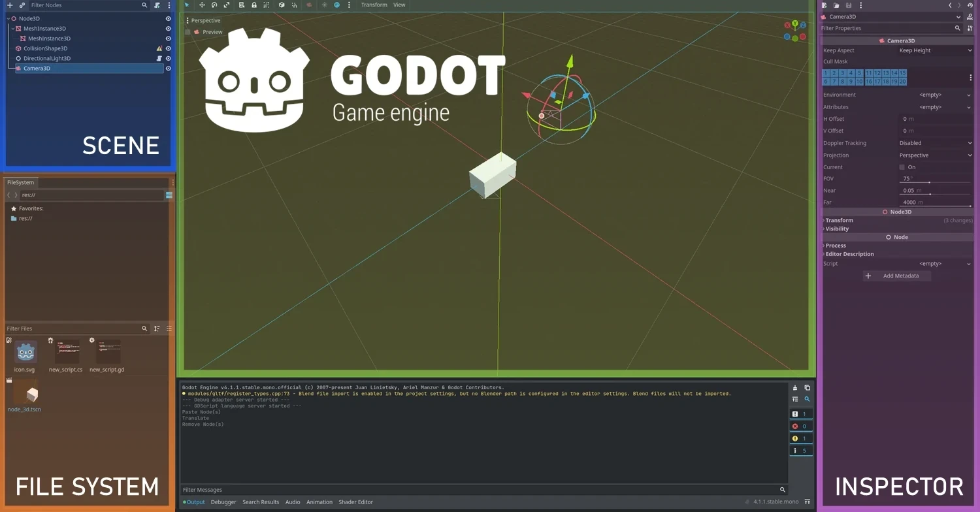
Task: Open Keep Aspect dropdown
Action: pyautogui.click(x=936, y=50)
